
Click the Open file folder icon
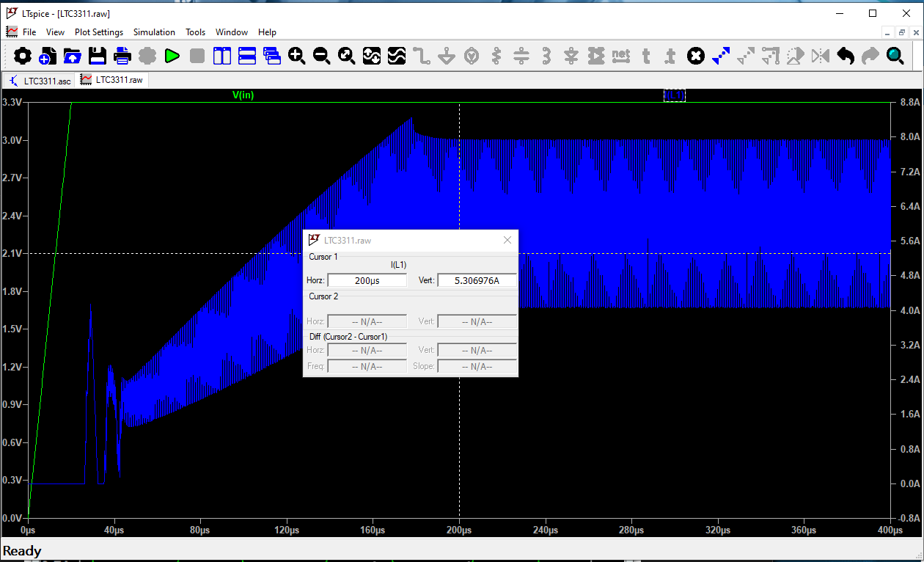(73, 56)
